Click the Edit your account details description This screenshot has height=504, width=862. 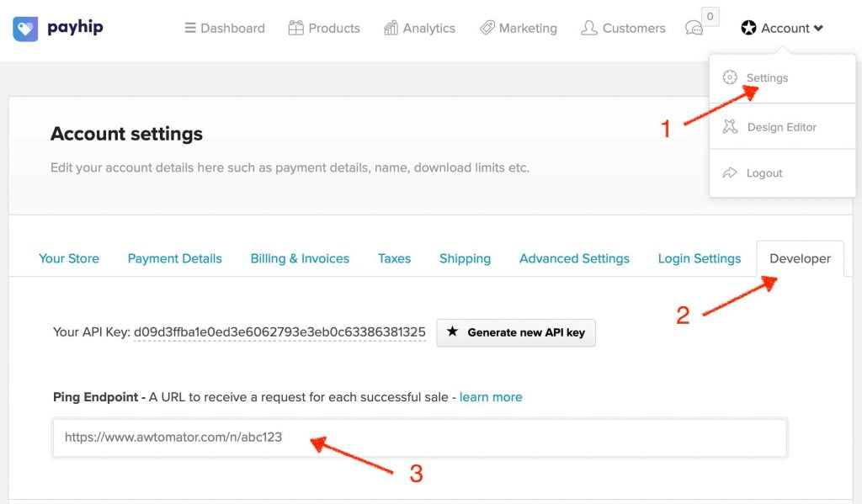(x=290, y=167)
